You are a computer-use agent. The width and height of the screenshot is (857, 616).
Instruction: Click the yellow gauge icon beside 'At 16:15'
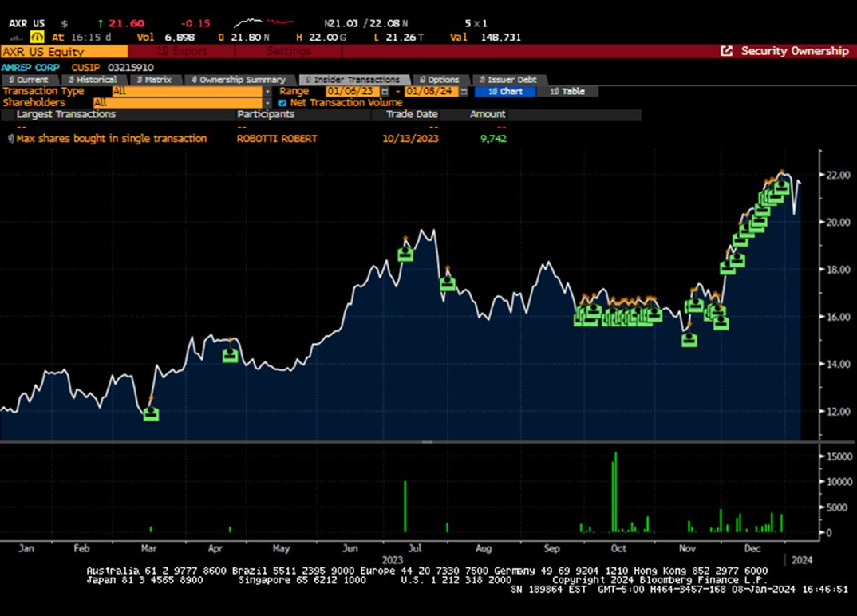(x=38, y=38)
